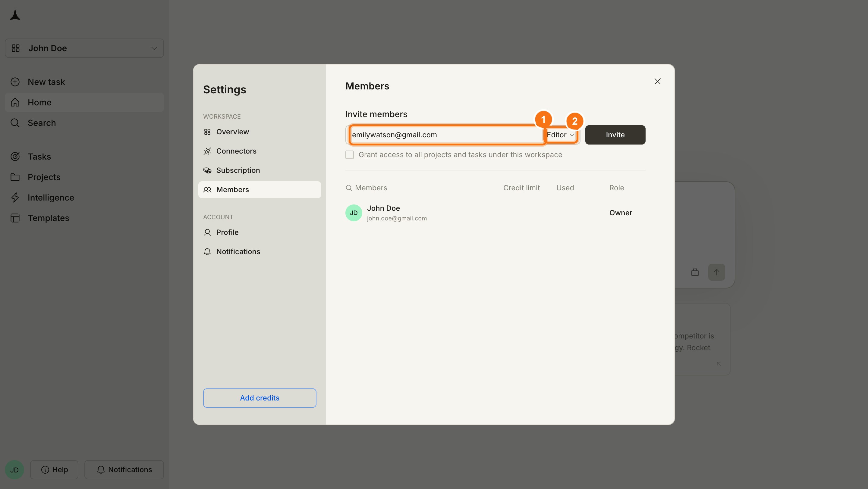Viewport: 868px width, 489px height.
Task: Click the Credit limit column header
Action: (x=521, y=188)
